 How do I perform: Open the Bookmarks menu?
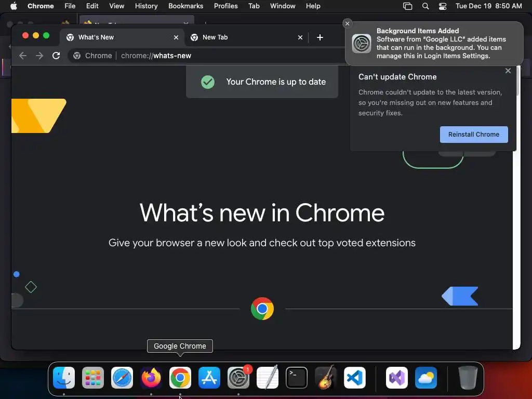pyautogui.click(x=185, y=6)
